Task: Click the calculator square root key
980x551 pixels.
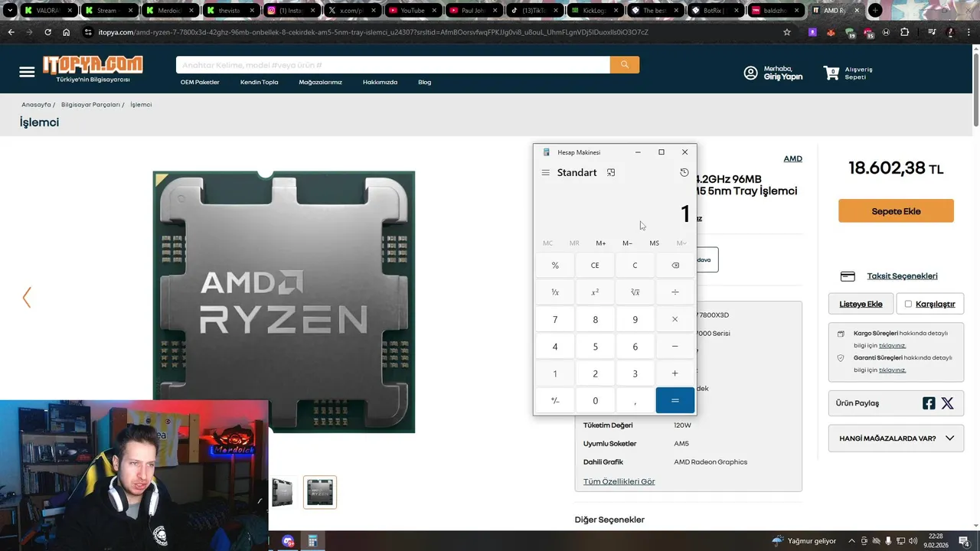Action: click(635, 292)
